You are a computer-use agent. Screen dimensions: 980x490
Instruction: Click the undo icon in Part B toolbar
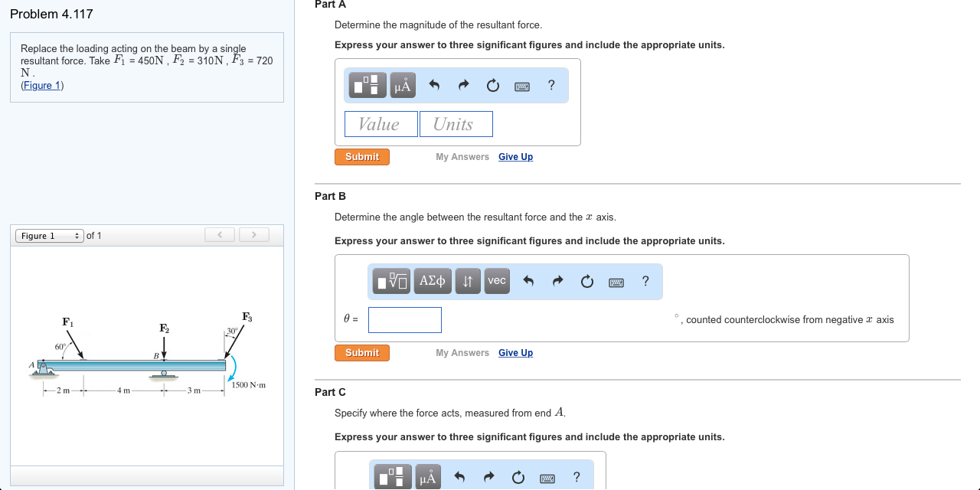coord(528,281)
